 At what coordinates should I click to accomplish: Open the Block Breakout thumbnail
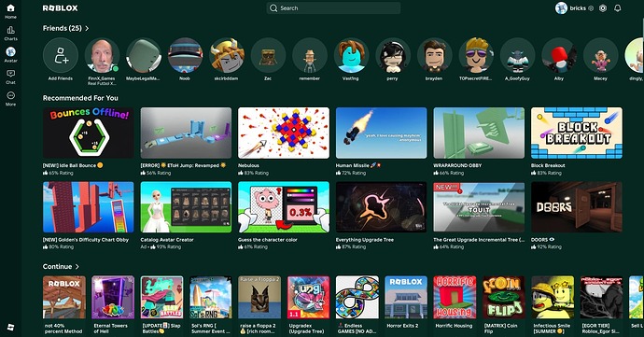[577, 133]
